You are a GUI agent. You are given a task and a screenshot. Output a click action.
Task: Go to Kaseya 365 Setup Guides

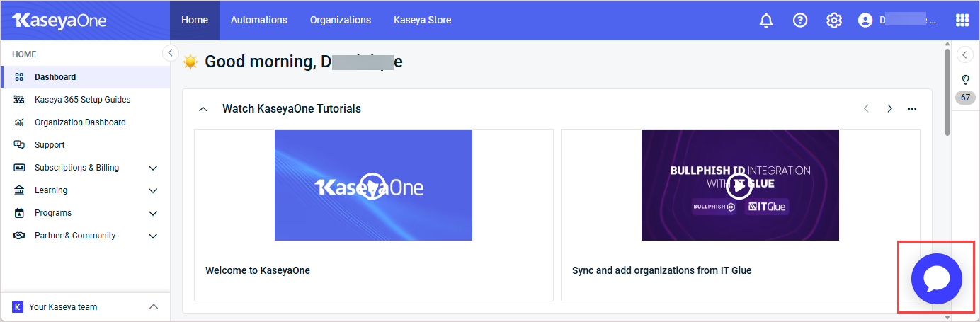[x=82, y=100]
